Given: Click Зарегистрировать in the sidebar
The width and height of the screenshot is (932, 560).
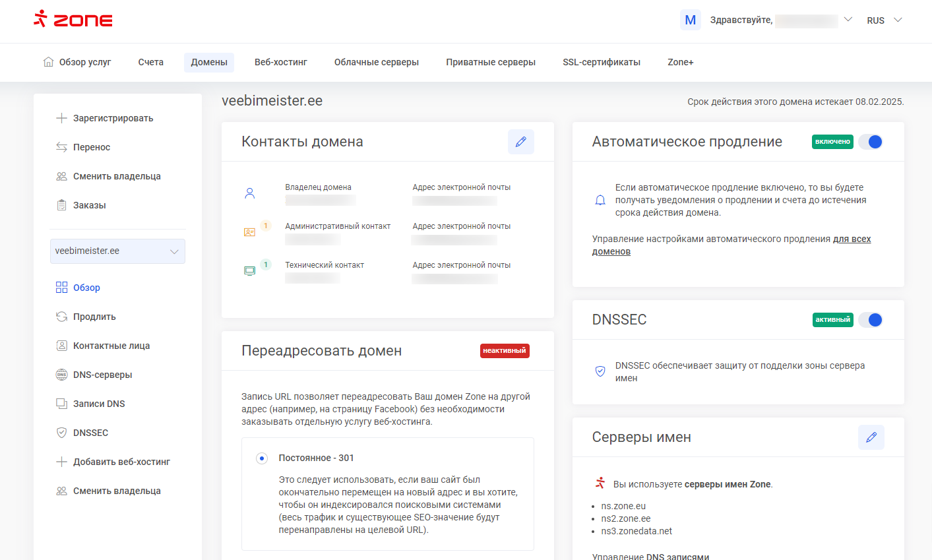Looking at the screenshot, I should pos(113,118).
